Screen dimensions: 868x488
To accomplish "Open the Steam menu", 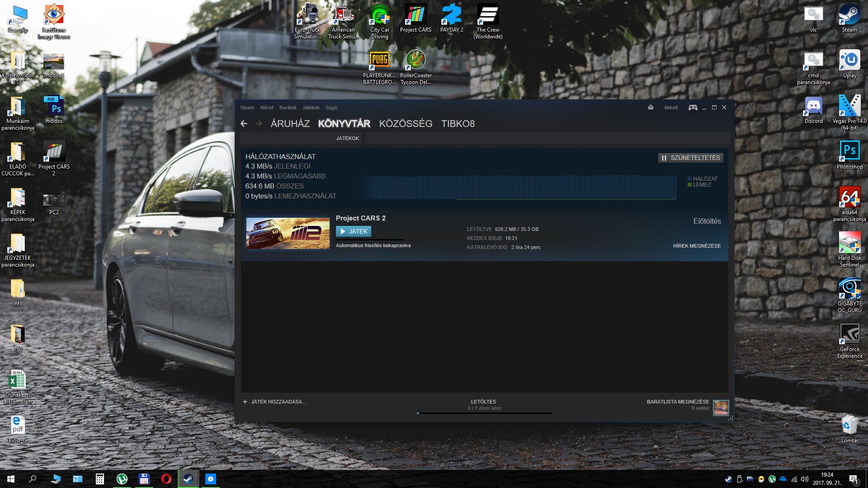I will 247,108.
